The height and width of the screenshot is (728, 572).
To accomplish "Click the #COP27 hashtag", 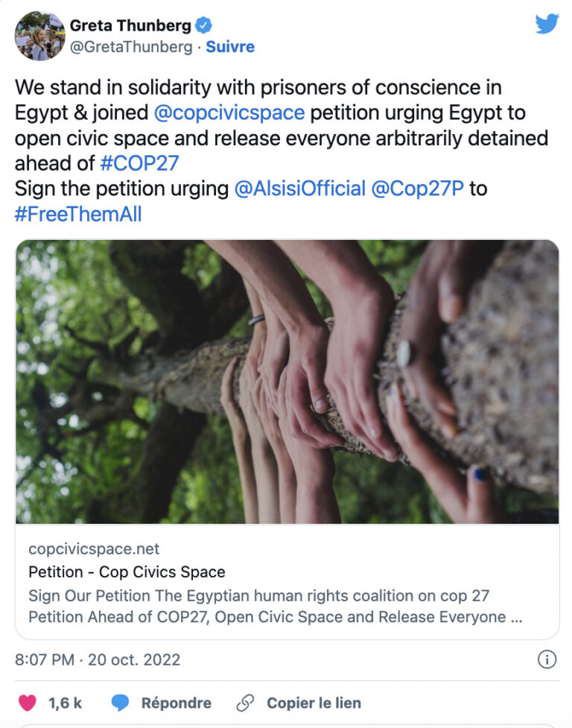I will click(x=139, y=163).
